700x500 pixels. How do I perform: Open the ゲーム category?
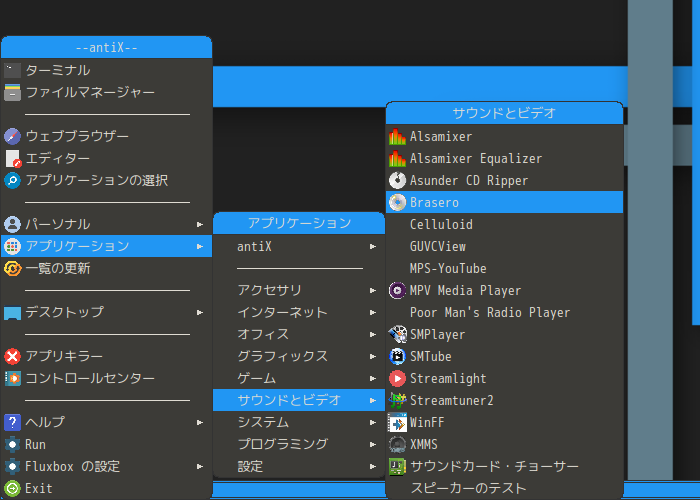click(x=299, y=378)
